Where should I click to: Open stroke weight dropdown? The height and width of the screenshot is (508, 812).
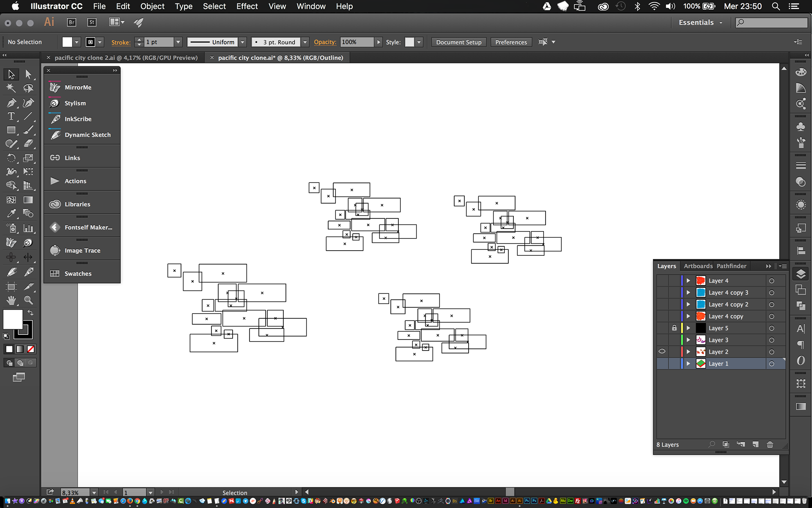(178, 42)
